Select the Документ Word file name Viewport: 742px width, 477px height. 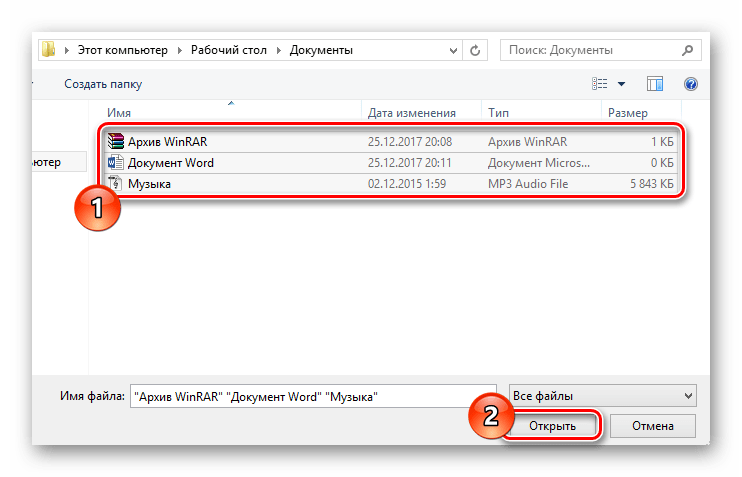171,163
